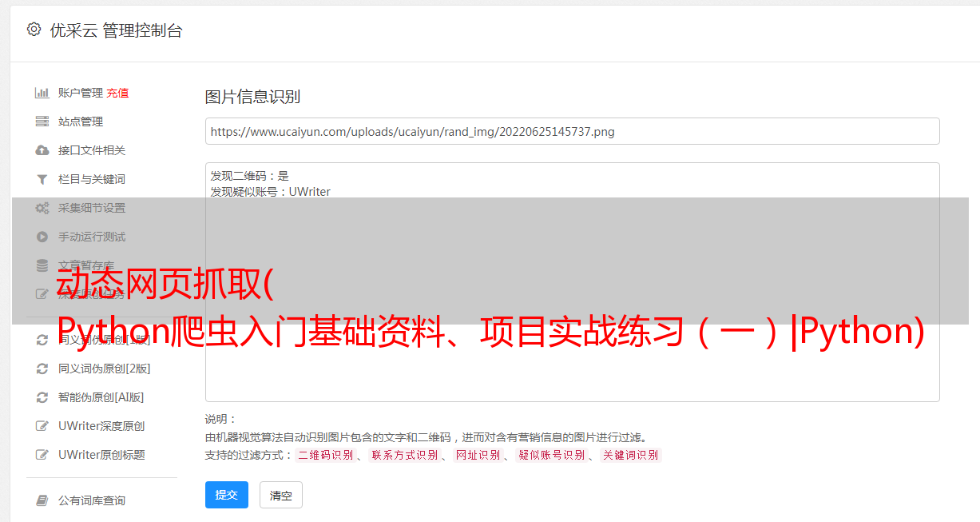Image resolution: width=980 pixels, height=522 pixels.
Task: Click the red 充值 recharge link
Action: coord(117,93)
